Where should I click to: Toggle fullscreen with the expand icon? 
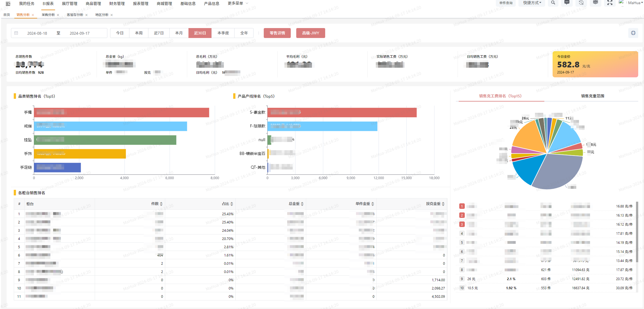pyautogui.click(x=610, y=3)
